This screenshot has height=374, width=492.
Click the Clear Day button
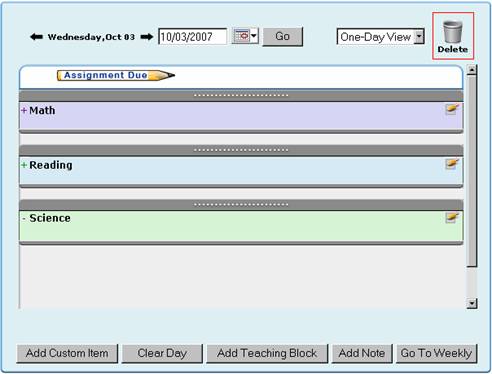pos(162,353)
